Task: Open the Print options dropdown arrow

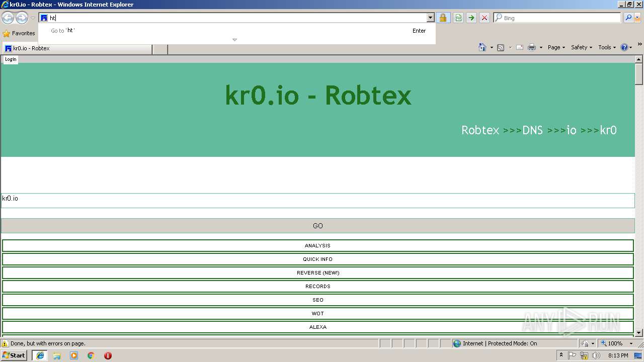Action: coord(541,47)
